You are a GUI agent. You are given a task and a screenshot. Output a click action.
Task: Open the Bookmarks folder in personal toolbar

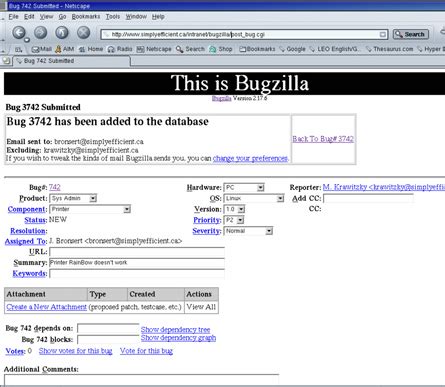257,49
